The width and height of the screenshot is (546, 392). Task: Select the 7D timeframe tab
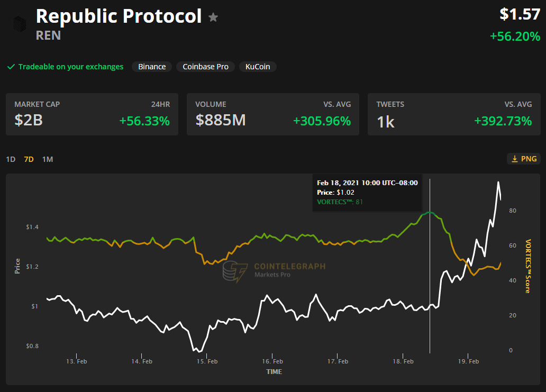29,159
